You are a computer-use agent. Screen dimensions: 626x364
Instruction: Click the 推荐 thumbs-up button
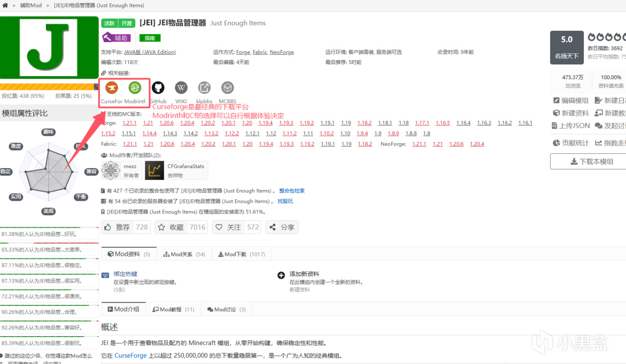coord(126,227)
